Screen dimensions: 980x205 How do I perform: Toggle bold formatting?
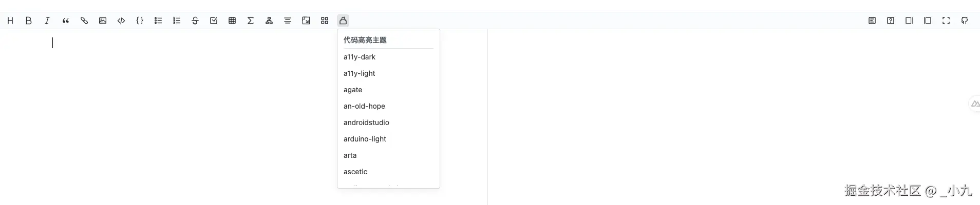(x=29, y=20)
